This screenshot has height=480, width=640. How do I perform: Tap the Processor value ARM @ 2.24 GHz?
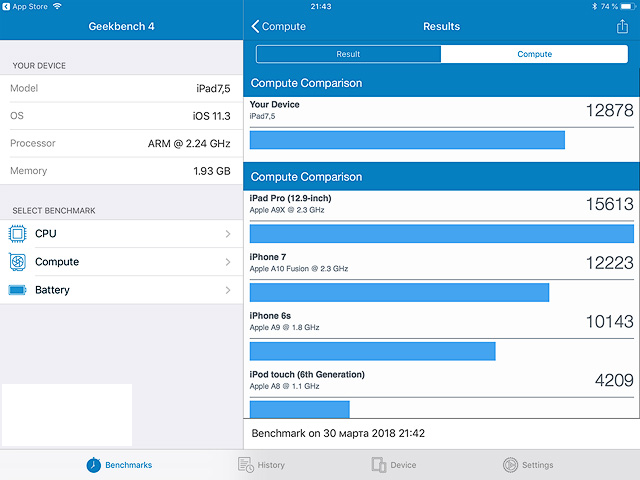[189, 144]
